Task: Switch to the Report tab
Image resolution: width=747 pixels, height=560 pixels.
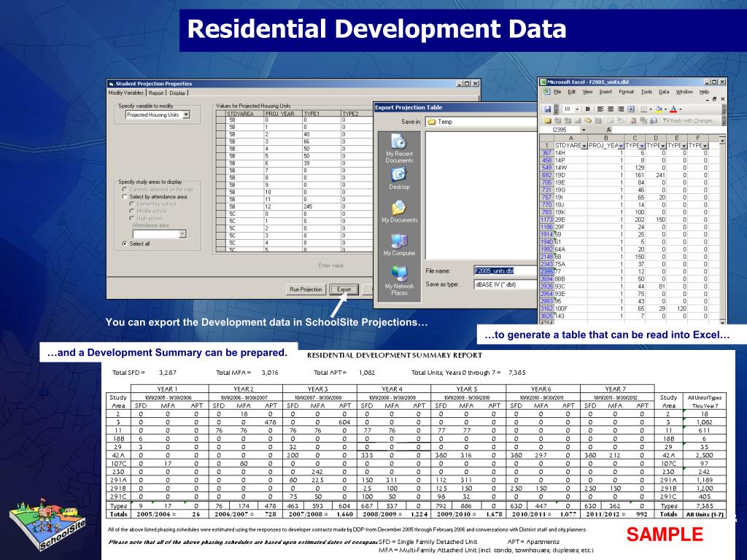Action: (156, 93)
